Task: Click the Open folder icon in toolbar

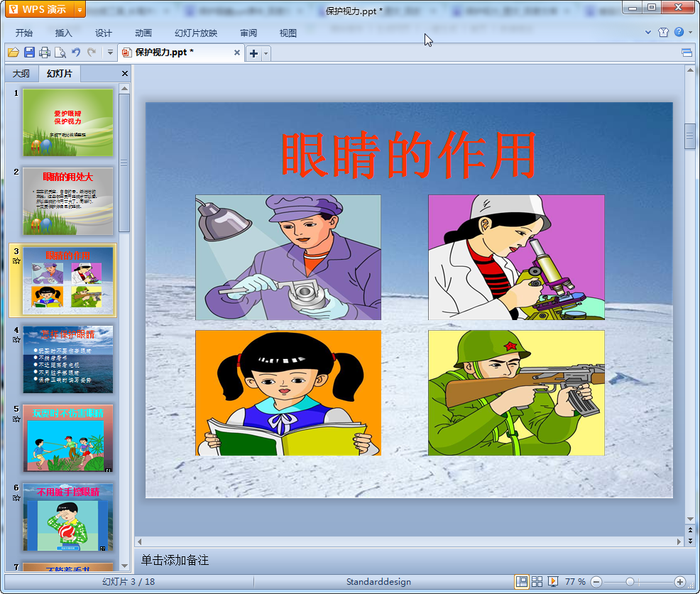Action: (13, 53)
